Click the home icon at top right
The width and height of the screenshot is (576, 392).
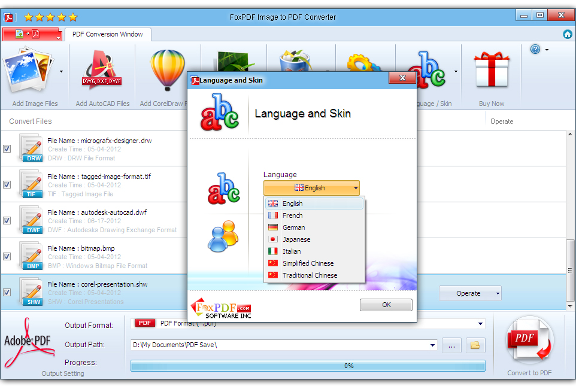coord(568,34)
